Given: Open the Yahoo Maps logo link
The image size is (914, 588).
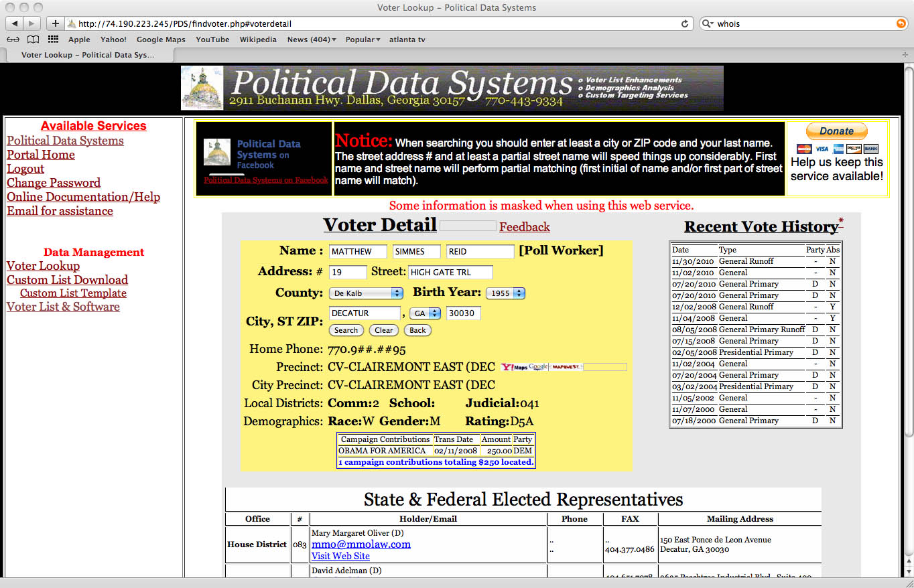Looking at the screenshot, I should [514, 367].
